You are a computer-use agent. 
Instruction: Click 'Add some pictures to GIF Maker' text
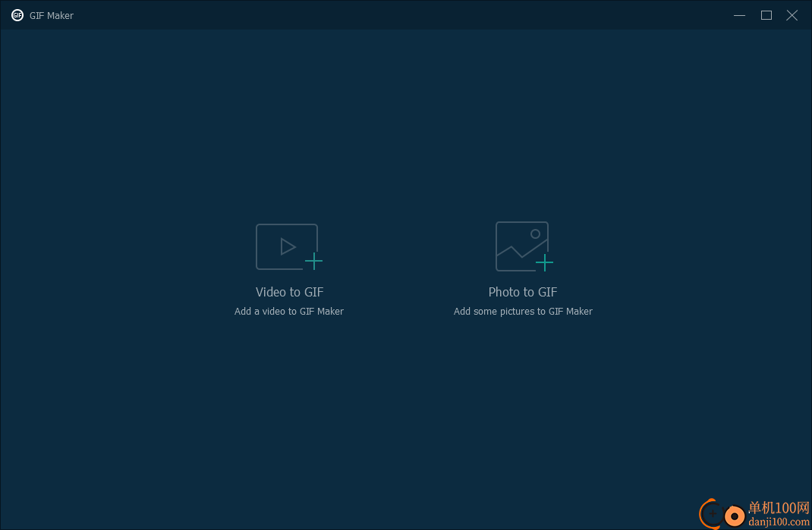click(x=523, y=311)
